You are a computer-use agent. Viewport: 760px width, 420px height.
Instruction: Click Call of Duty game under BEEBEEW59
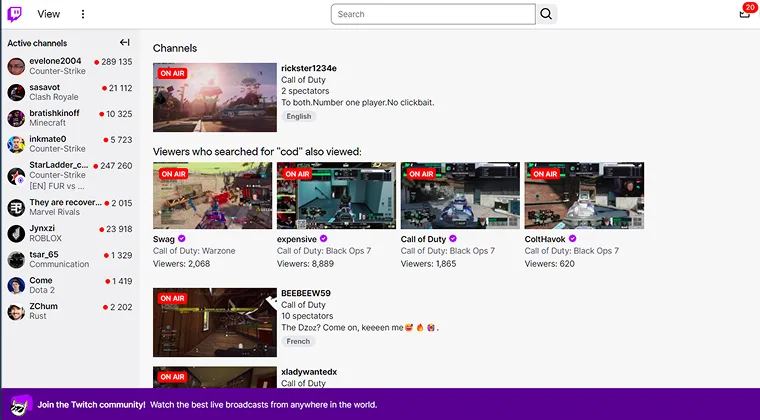pyautogui.click(x=303, y=305)
